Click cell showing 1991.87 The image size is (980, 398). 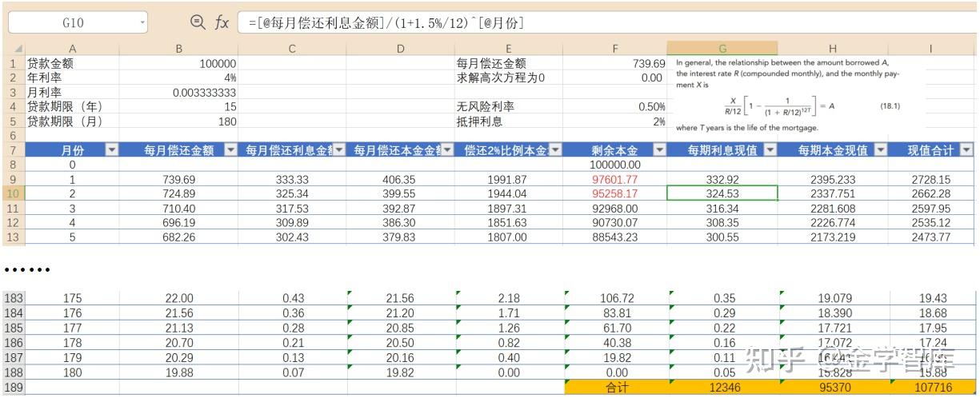[508, 179]
